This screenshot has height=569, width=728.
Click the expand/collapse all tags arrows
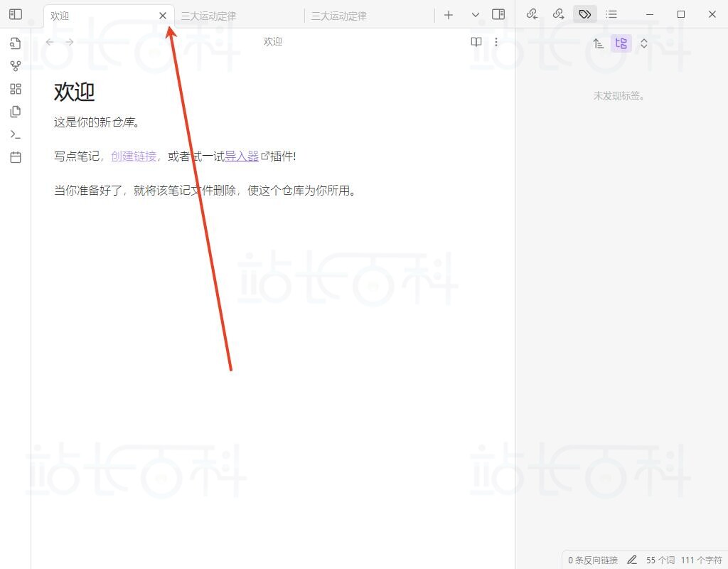coord(644,43)
